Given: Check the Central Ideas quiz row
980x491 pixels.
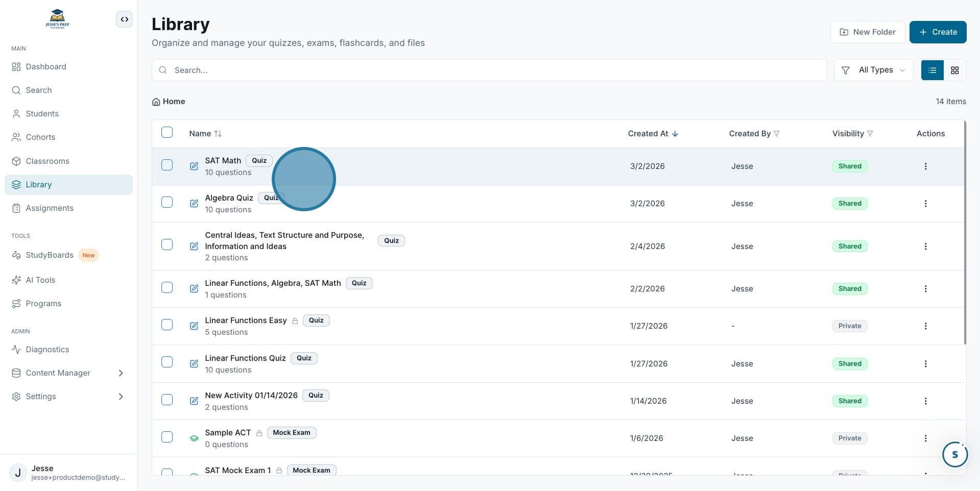Looking at the screenshot, I should [x=167, y=245].
